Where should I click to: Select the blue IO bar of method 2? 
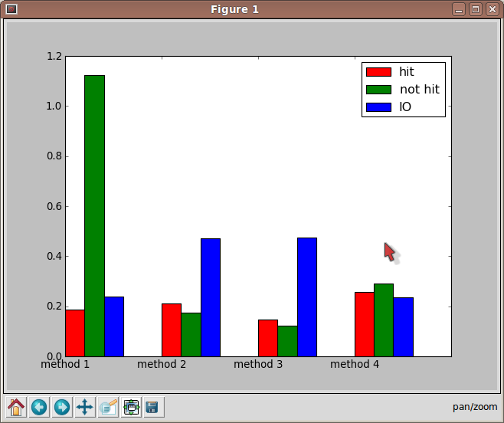click(x=211, y=297)
